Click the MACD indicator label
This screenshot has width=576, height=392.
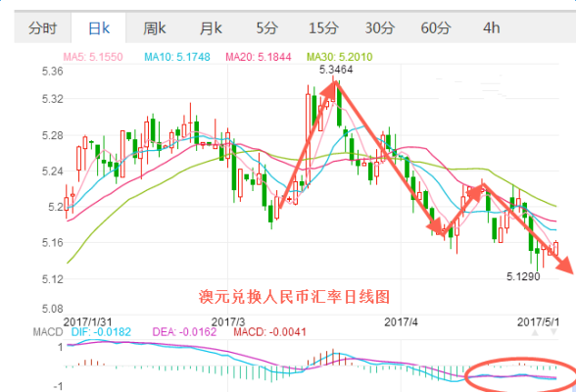pos(48,332)
